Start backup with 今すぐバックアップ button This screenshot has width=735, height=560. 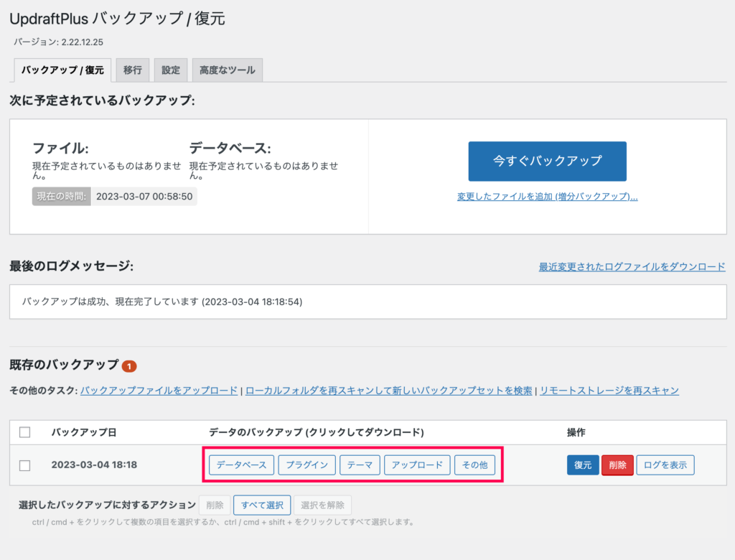[547, 162]
